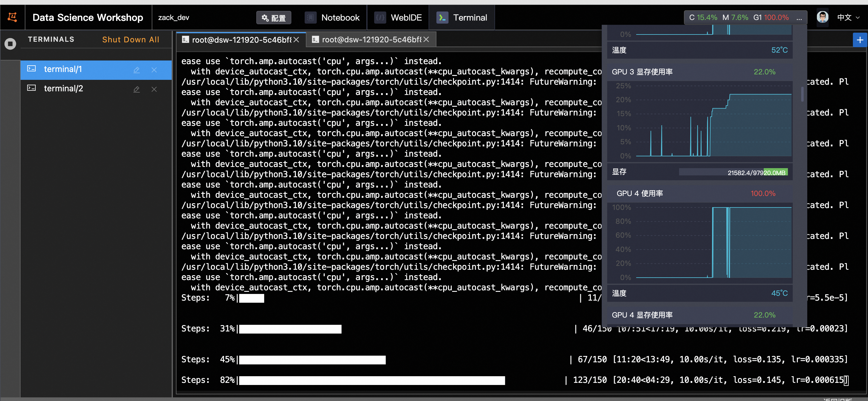Click the stop-circle icon in the left sidebar
Image resolution: width=868 pixels, height=401 pixels.
tap(10, 44)
